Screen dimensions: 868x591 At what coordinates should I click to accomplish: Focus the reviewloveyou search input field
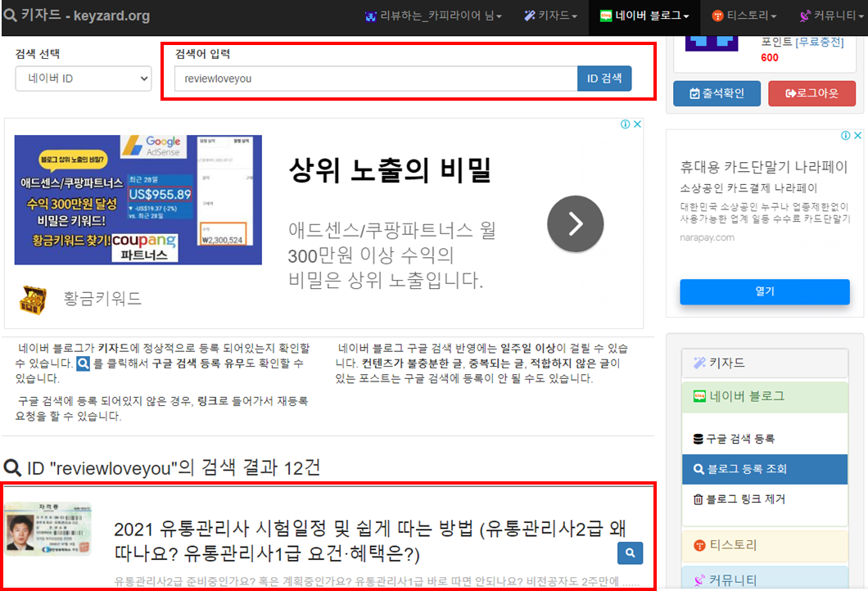pyautogui.click(x=376, y=79)
